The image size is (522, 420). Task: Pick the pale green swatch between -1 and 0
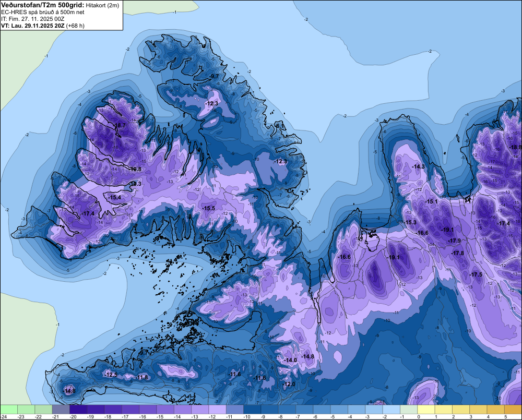(x=409, y=410)
